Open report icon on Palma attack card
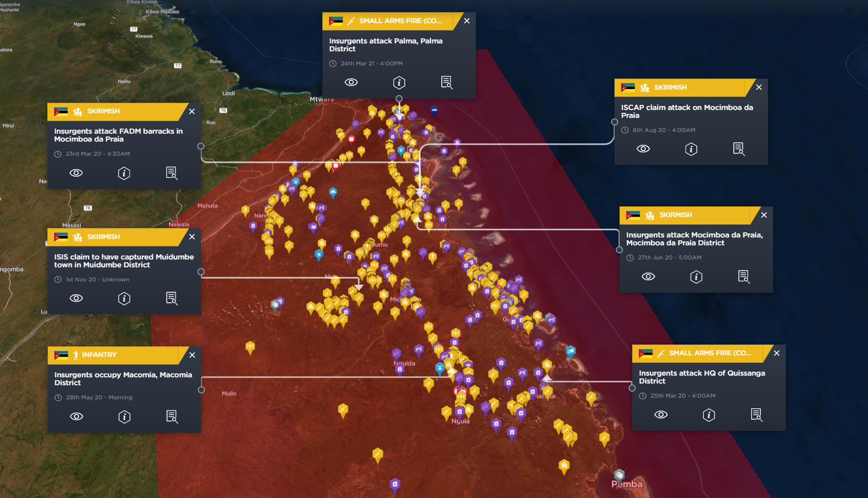 pos(446,82)
